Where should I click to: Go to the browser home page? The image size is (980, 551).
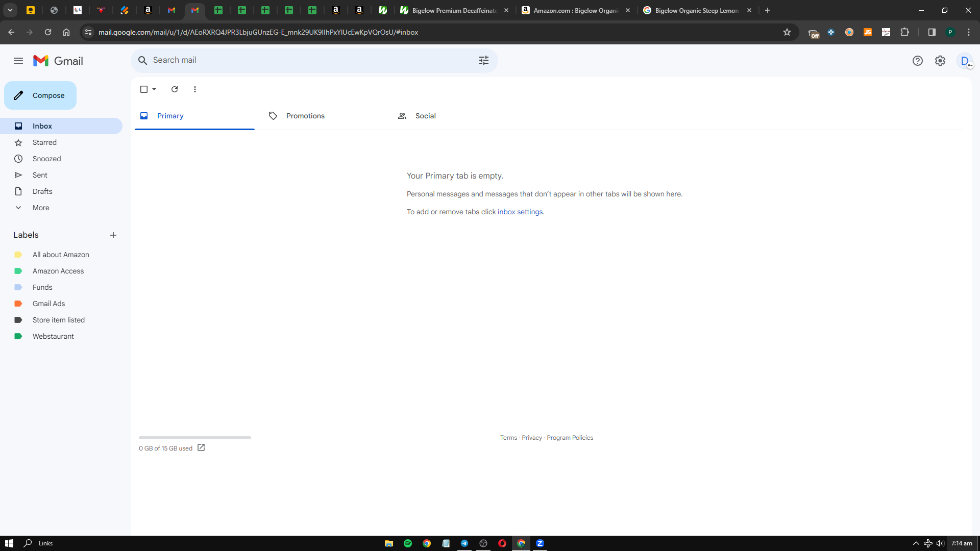pos(66,32)
